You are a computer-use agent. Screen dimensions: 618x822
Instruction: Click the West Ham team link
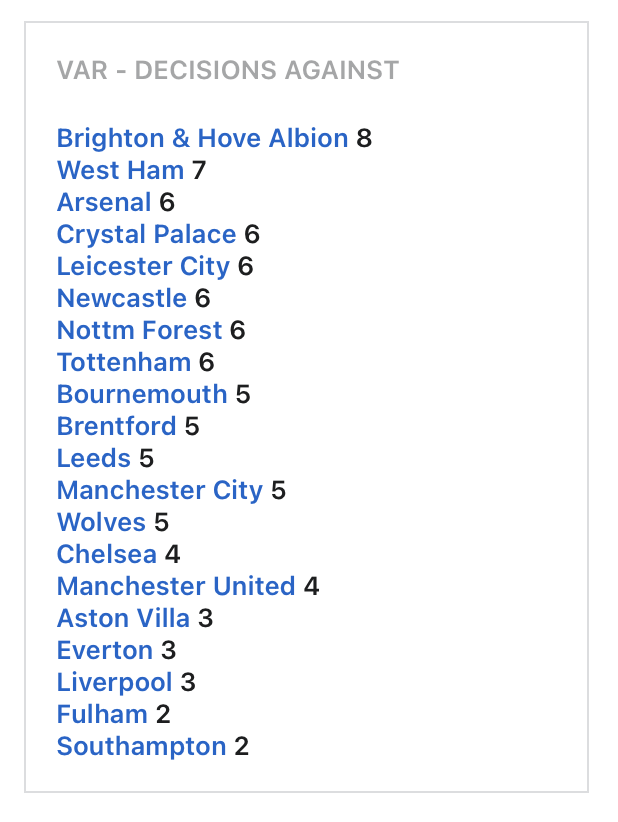click(121, 171)
